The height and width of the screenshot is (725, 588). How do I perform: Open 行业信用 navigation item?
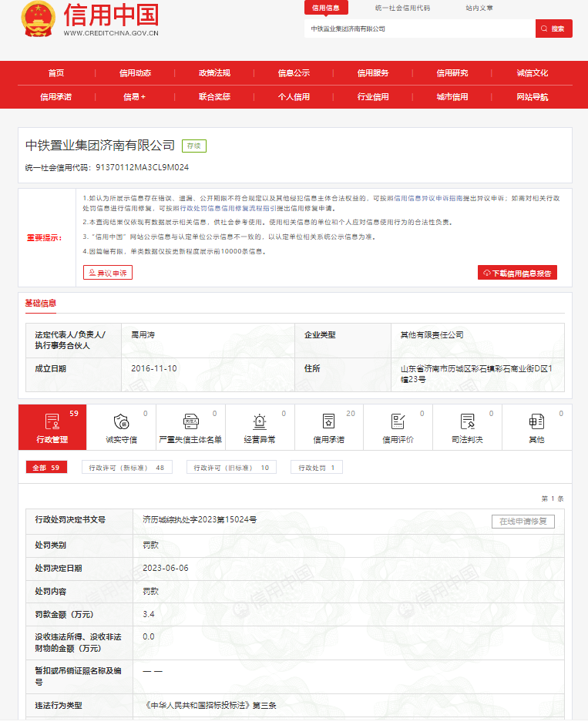(373, 97)
